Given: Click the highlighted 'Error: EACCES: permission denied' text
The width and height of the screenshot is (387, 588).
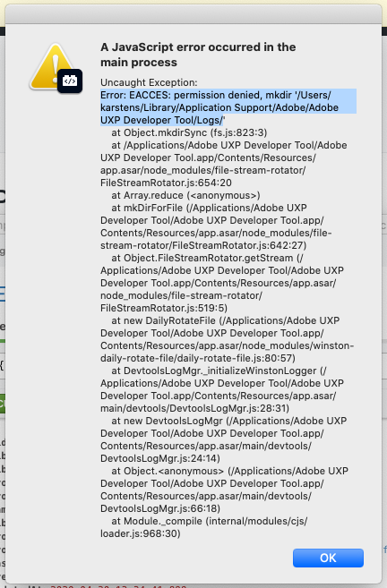Looking at the screenshot, I should (x=228, y=107).
